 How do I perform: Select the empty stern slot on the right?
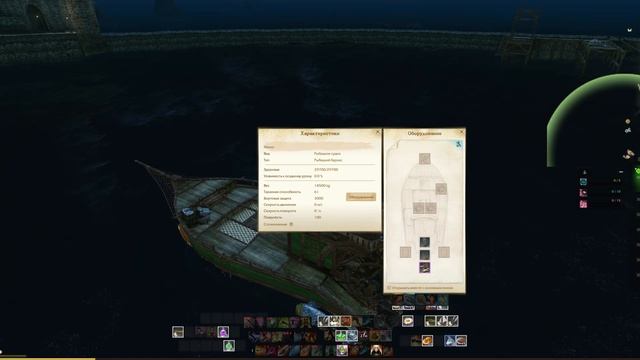(444, 252)
